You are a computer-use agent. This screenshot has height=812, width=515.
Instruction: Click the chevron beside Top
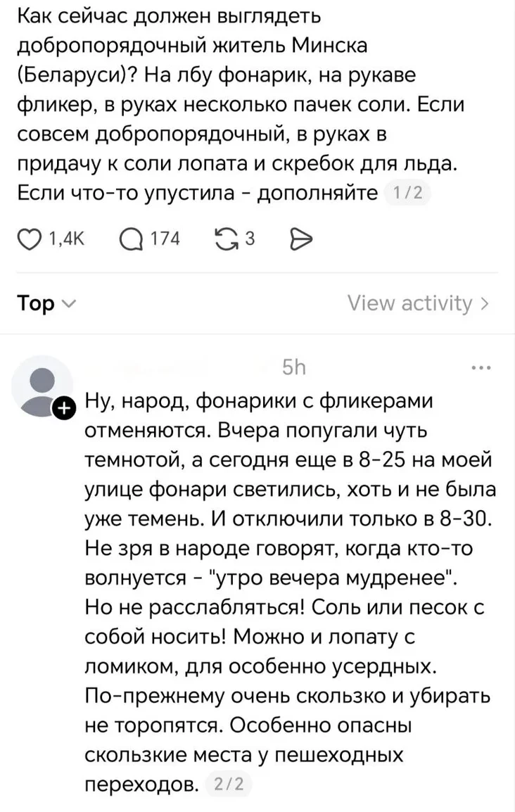pyautogui.click(x=68, y=304)
